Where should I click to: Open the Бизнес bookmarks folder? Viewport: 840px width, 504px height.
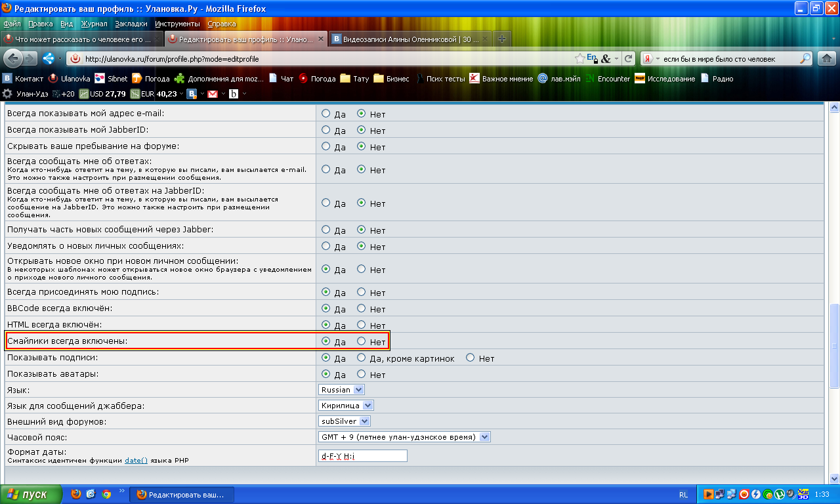[x=391, y=79]
